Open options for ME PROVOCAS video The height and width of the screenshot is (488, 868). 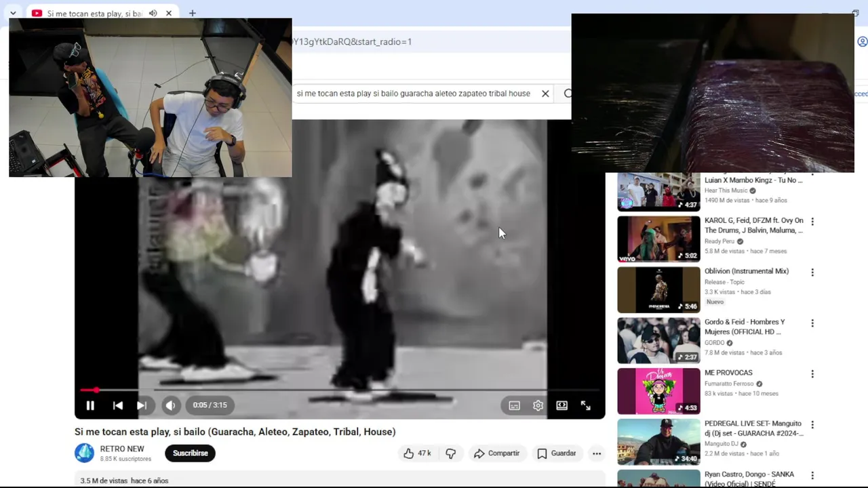(812, 374)
